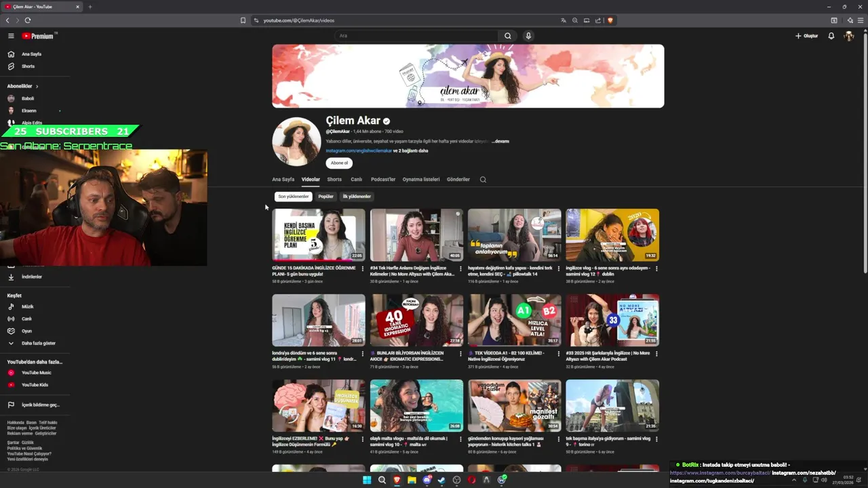Open the Brave Shields lion icon
The height and width of the screenshot is (488, 868).
coord(610,20)
